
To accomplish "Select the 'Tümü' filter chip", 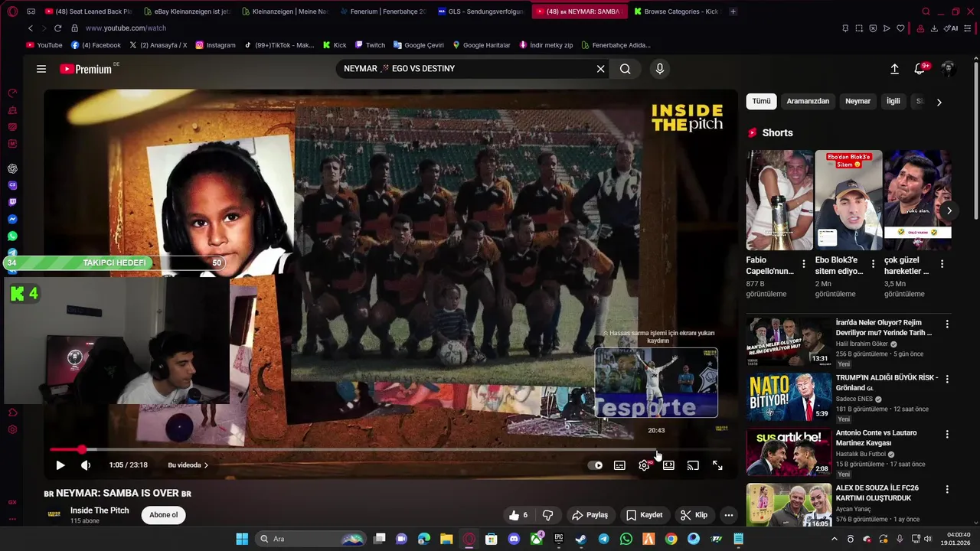I will [761, 101].
